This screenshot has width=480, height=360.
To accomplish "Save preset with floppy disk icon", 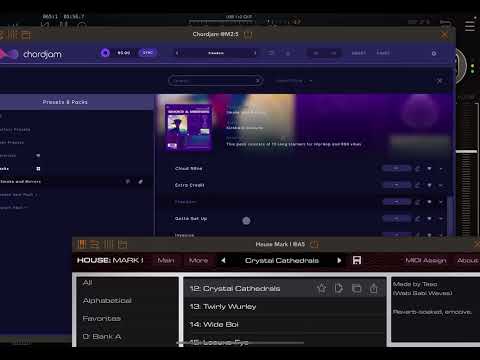I will coord(357,260).
